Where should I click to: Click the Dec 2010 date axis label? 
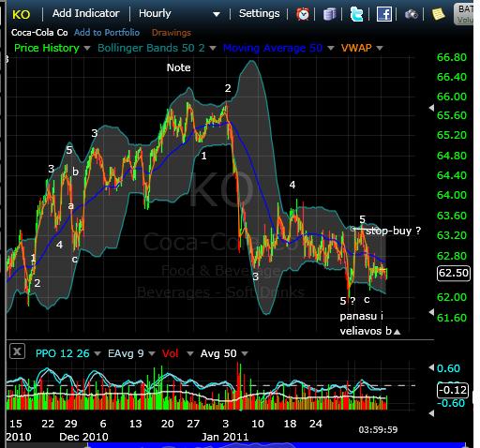tap(83, 437)
